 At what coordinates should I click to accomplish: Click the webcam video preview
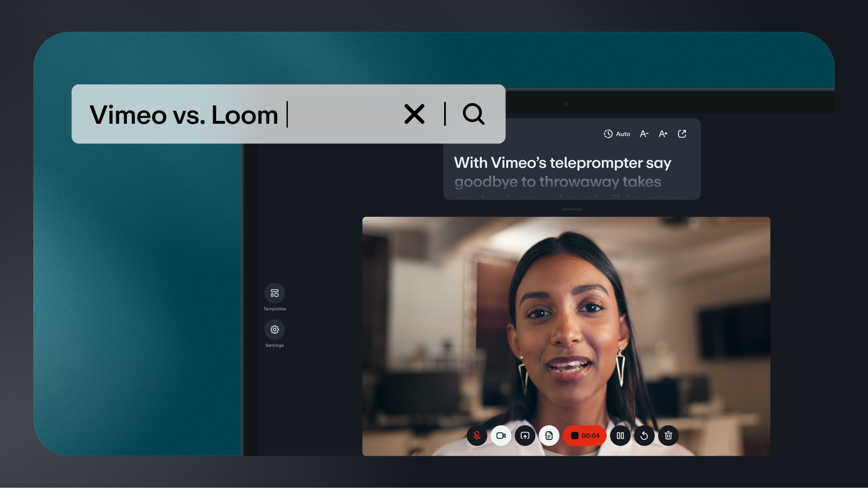point(566,336)
